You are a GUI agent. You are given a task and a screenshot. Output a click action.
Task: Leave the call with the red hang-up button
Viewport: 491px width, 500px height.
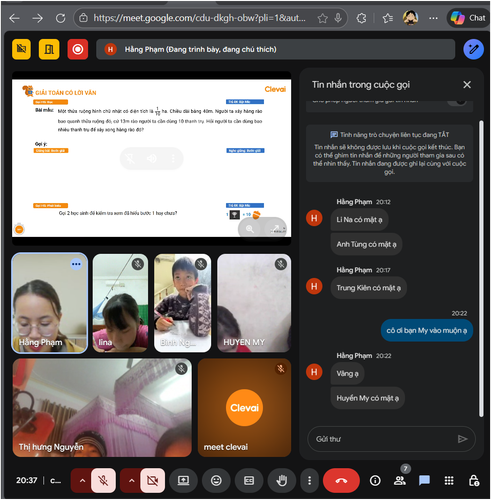(x=341, y=480)
